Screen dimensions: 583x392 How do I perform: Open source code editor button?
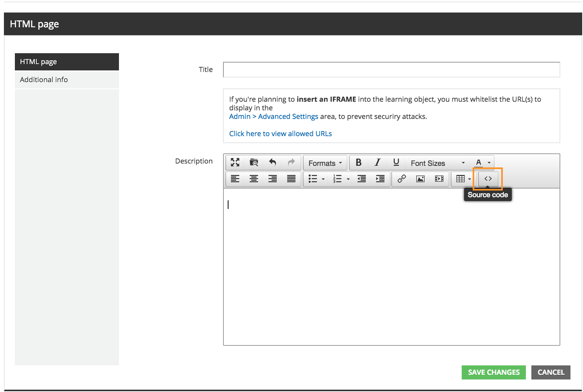coord(488,179)
